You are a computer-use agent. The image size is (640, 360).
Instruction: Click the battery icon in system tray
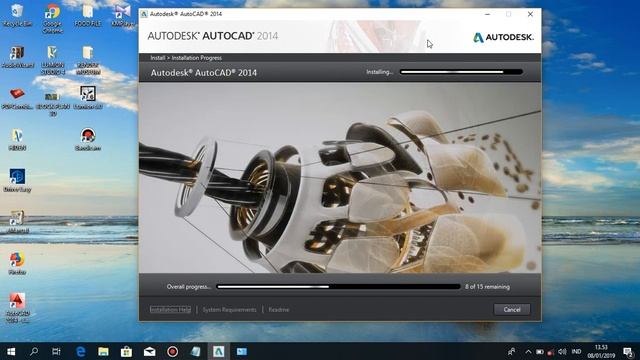[540, 351]
